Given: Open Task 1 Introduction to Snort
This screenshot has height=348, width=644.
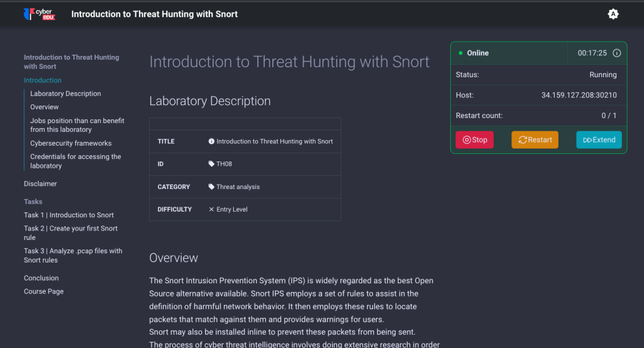Looking at the screenshot, I should point(69,215).
